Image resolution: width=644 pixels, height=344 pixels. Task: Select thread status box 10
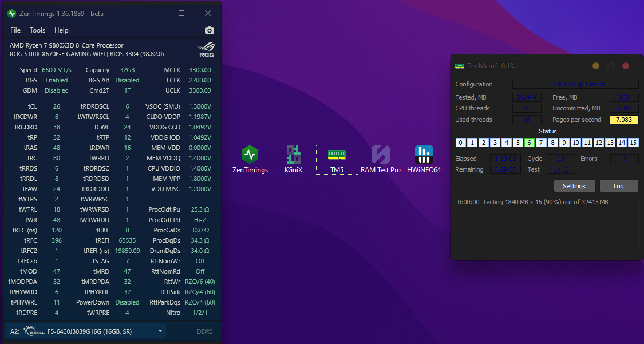[576, 143]
